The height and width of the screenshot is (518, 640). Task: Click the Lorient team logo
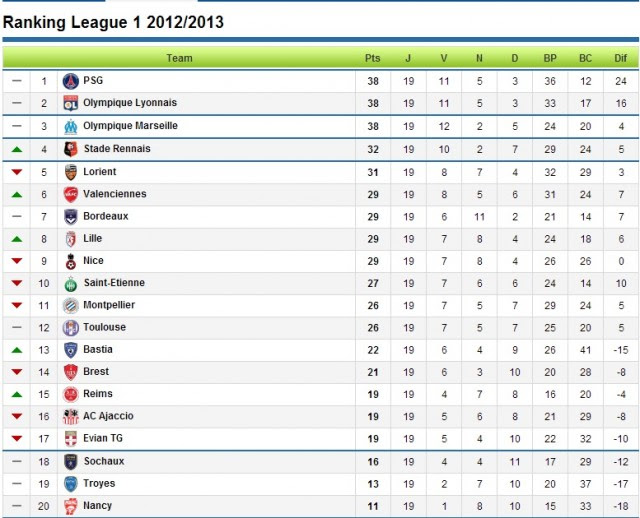[71, 172]
